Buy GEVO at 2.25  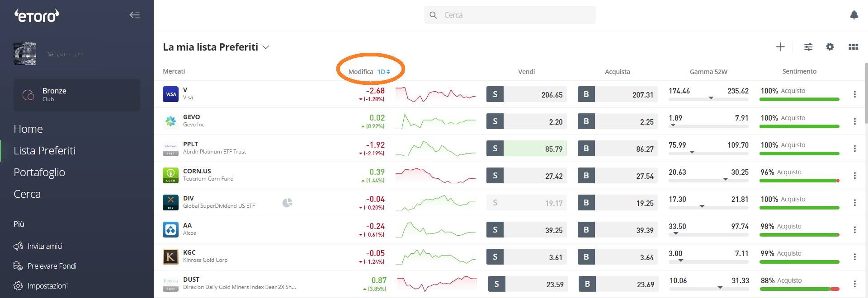click(x=618, y=121)
